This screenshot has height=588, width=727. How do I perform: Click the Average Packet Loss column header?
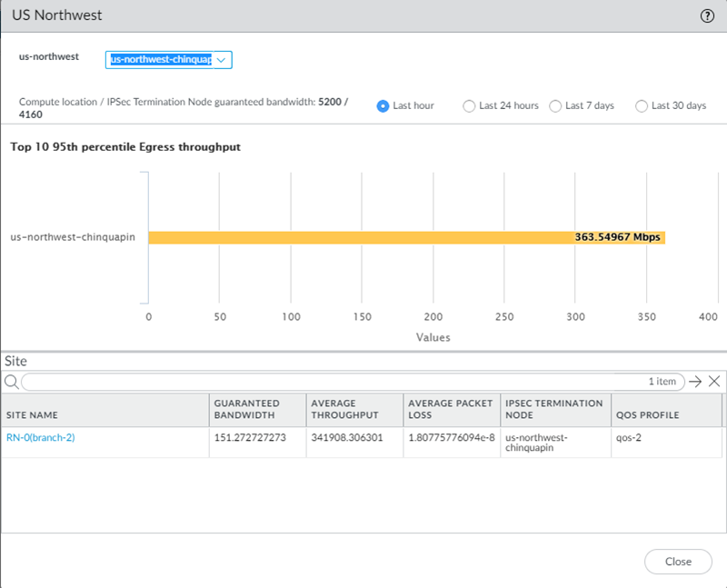click(450, 409)
